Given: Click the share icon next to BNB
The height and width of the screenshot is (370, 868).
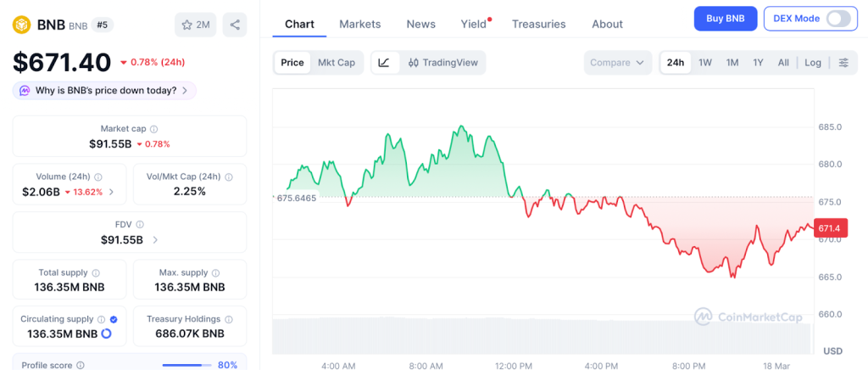Looking at the screenshot, I should (235, 25).
